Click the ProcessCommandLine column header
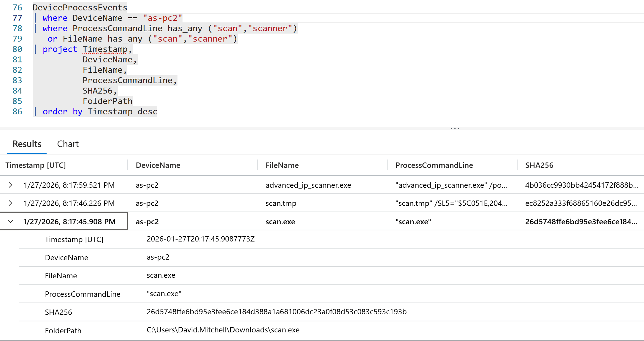Viewport: 644px width, 341px height. click(434, 165)
